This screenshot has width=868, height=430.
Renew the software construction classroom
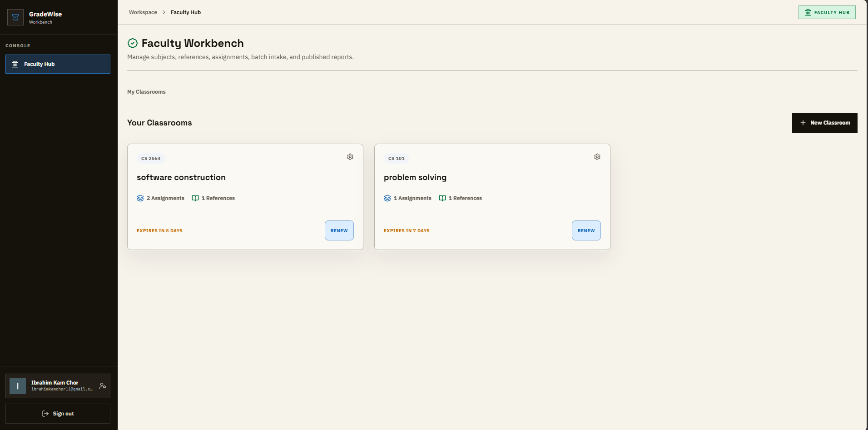[x=339, y=230]
